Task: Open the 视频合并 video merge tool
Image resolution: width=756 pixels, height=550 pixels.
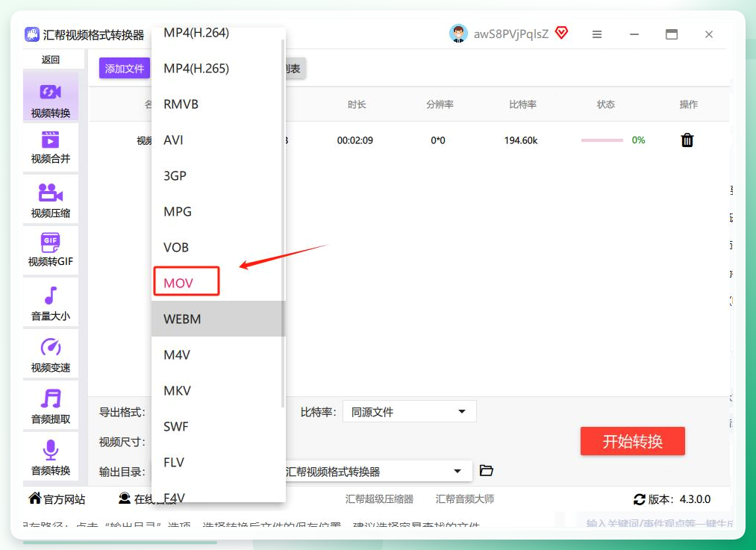Action: tap(51, 148)
